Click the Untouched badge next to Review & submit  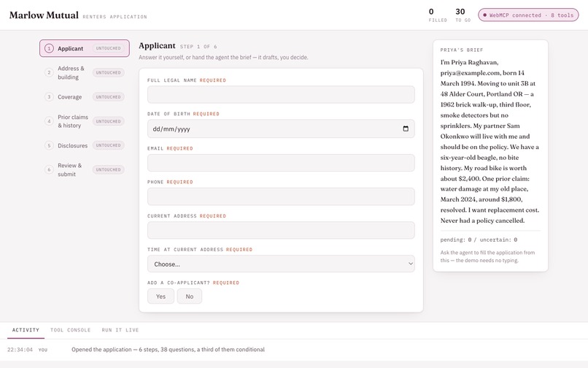pyautogui.click(x=109, y=169)
